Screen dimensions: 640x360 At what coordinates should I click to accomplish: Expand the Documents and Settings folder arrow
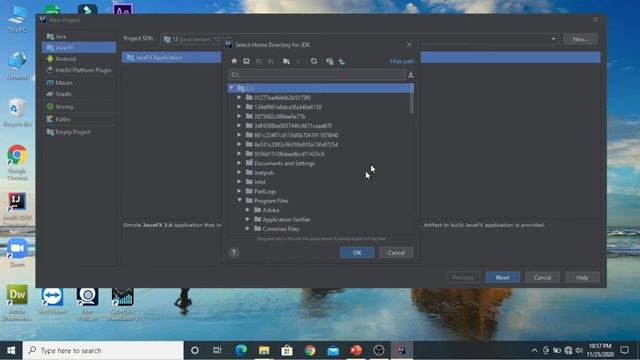(x=240, y=163)
